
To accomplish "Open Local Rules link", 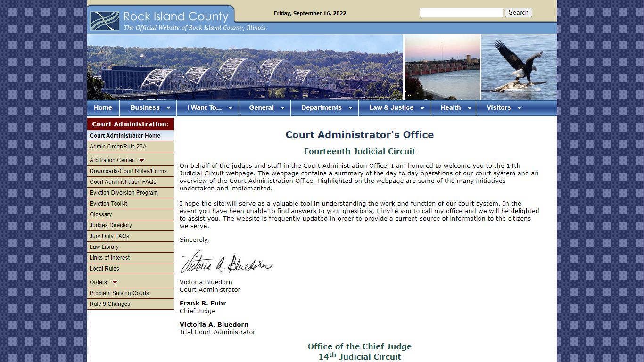I will pyautogui.click(x=131, y=269).
